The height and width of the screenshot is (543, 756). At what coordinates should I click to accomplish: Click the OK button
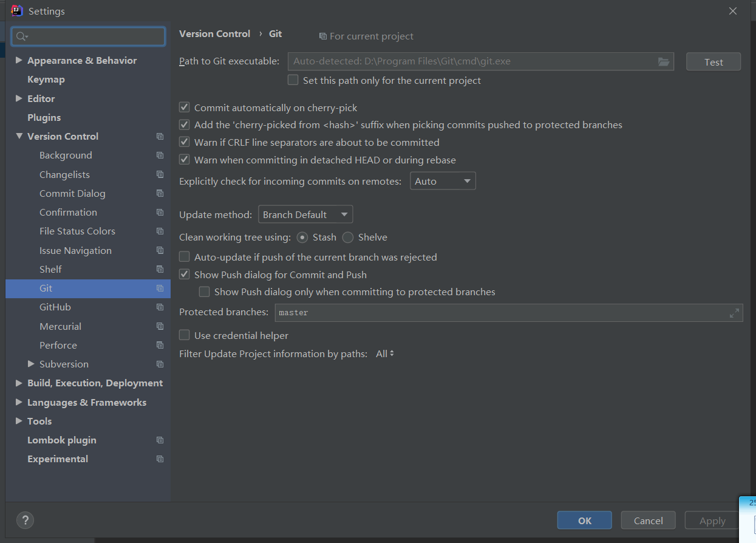pos(584,521)
